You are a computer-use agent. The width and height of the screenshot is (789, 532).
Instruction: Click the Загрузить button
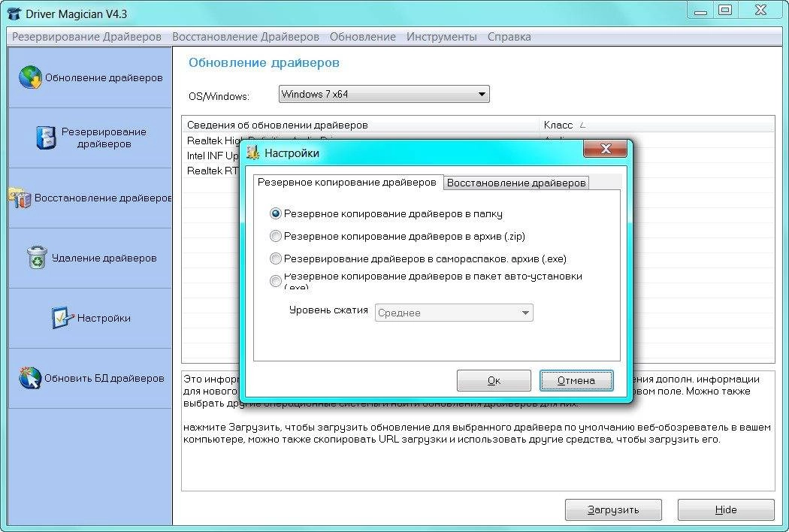pos(613,510)
